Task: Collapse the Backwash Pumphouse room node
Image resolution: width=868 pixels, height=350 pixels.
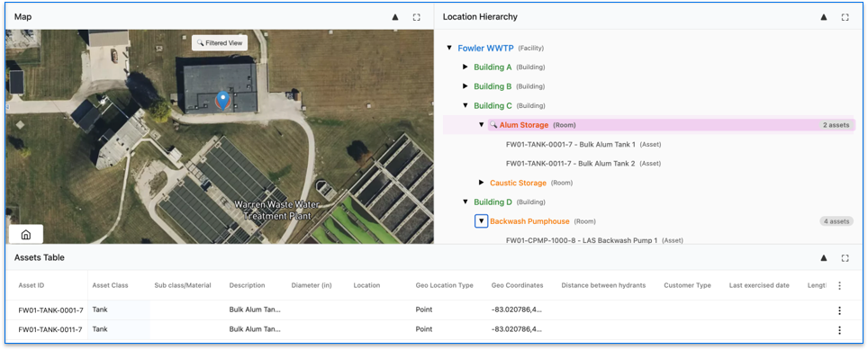Action: point(482,221)
